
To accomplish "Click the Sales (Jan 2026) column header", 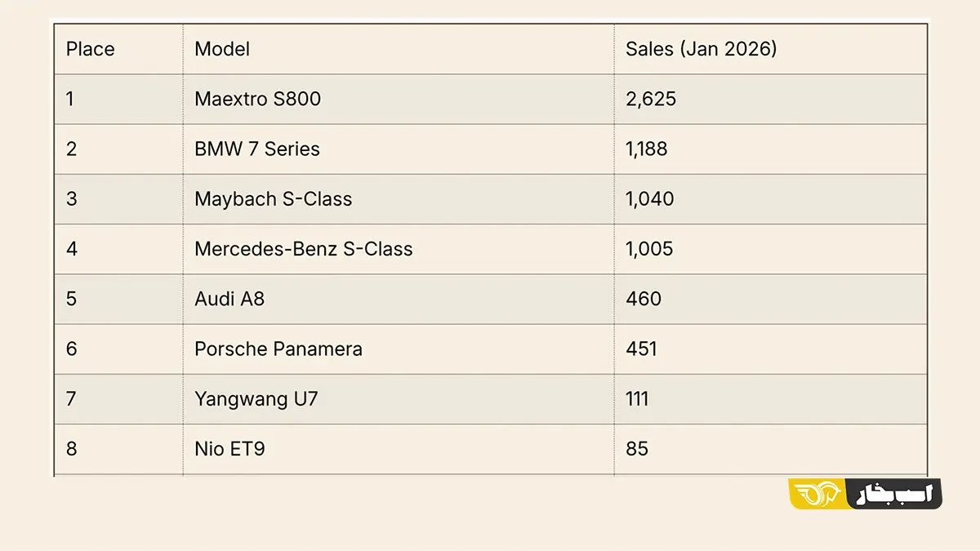I will [701, 49].
